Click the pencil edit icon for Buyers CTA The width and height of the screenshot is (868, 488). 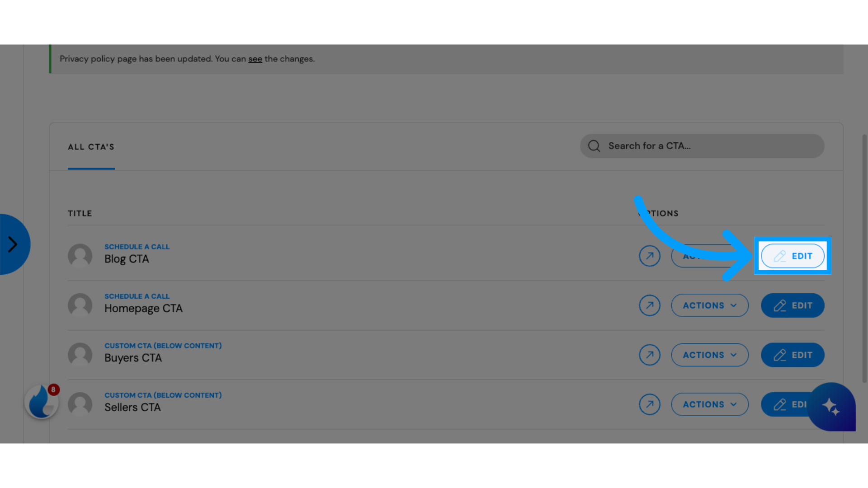coord(780,355)
